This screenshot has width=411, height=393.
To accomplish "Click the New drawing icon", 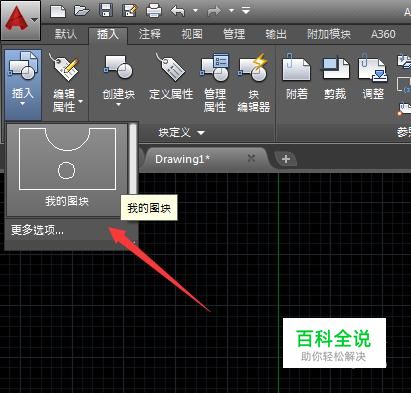I will point(58,11).
